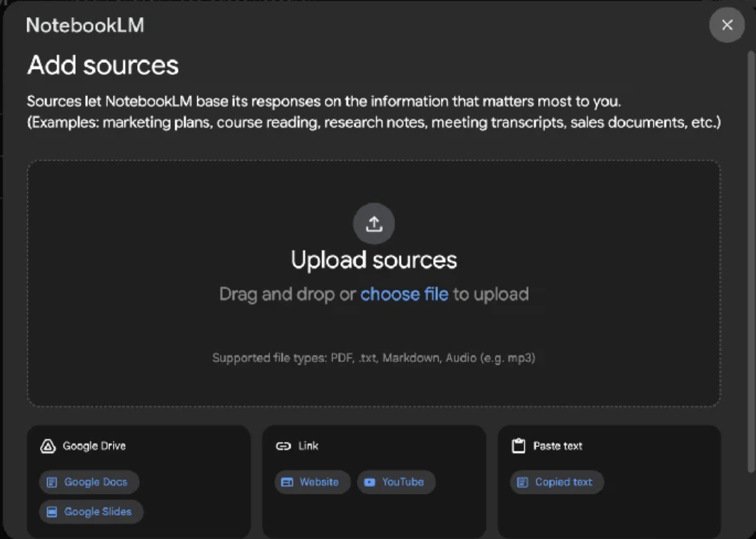Add a YouTube link source
The height and width of the screenshot is (539, 756).
point(396,482)
